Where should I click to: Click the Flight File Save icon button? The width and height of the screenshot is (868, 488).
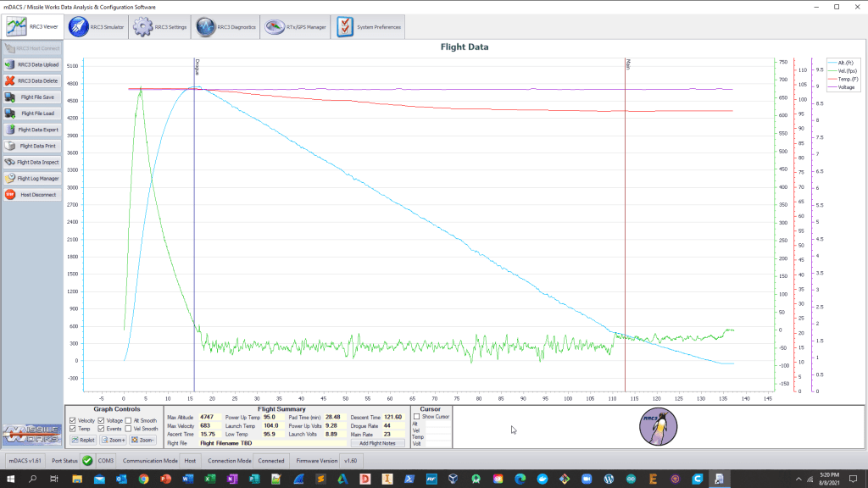[32, 97]
